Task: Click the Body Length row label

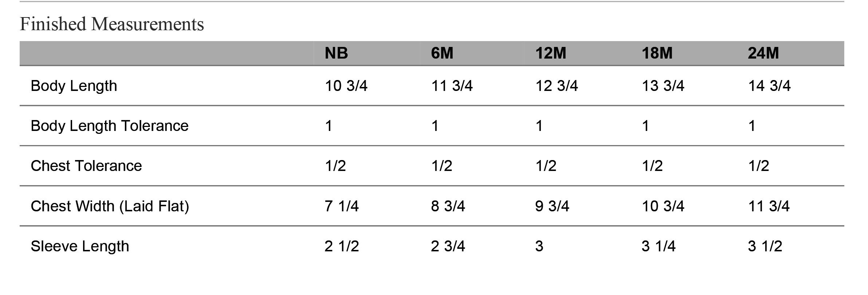Action: click(74, 86)
